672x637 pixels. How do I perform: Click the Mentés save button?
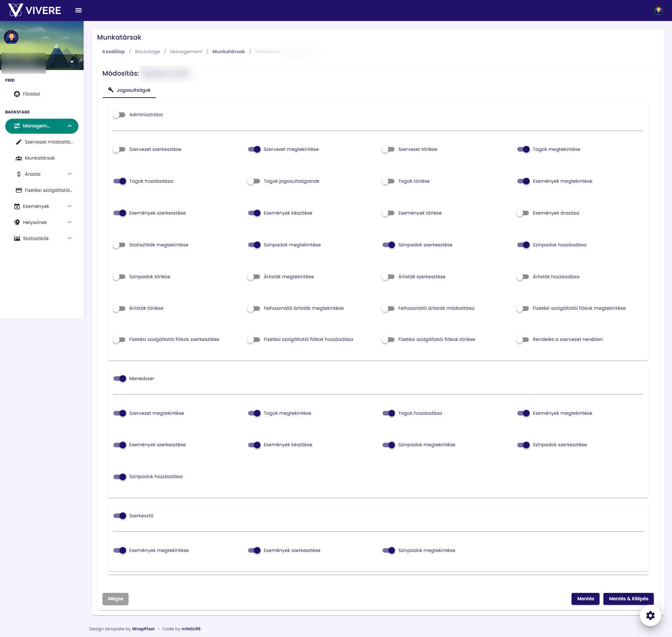coord(586,599)
